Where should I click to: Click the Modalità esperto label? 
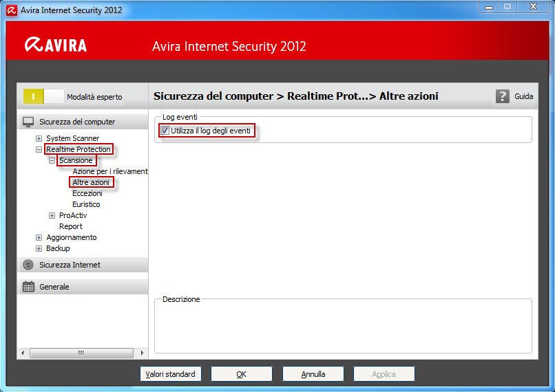tap(94, 97)
